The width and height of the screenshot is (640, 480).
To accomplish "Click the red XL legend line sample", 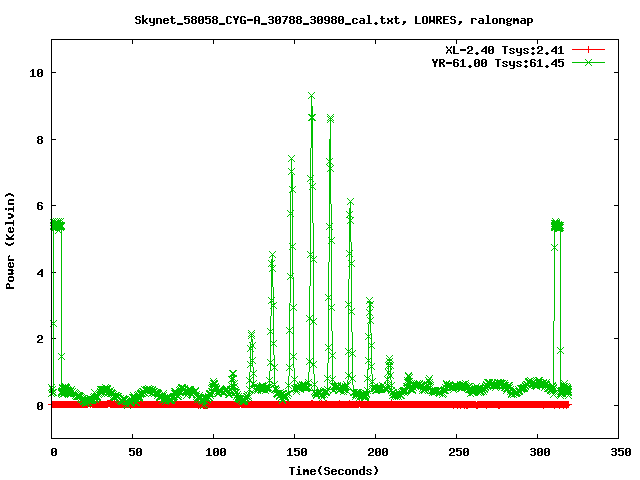I will pos(588,50).
